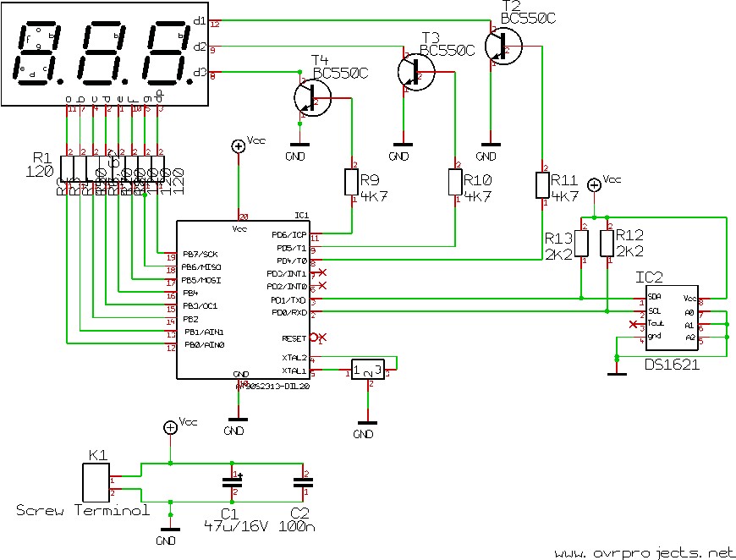Viewport: 736px width, 560px height.
Task: Click the C1 electrolytic capacitor symbol
Action: (233, 482)
